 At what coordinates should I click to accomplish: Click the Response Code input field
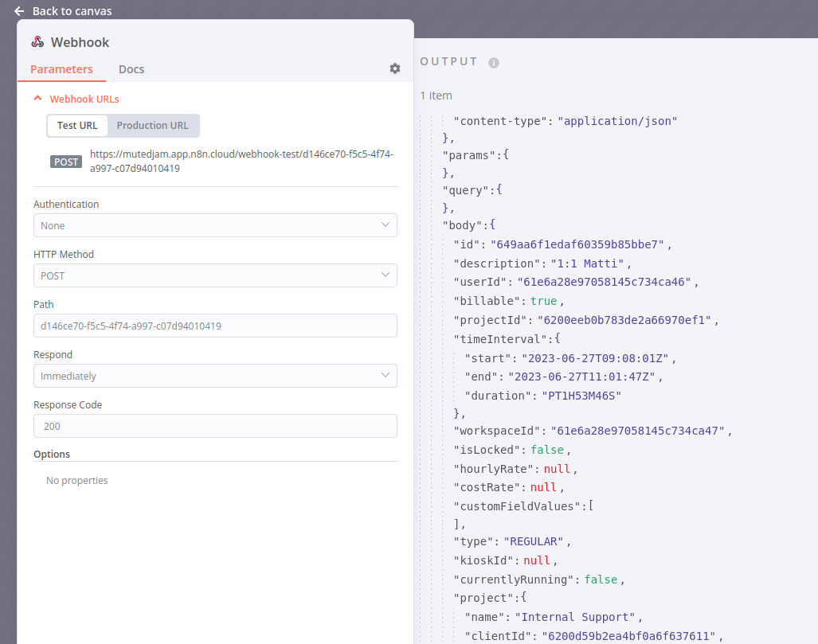tap(215, 426)
